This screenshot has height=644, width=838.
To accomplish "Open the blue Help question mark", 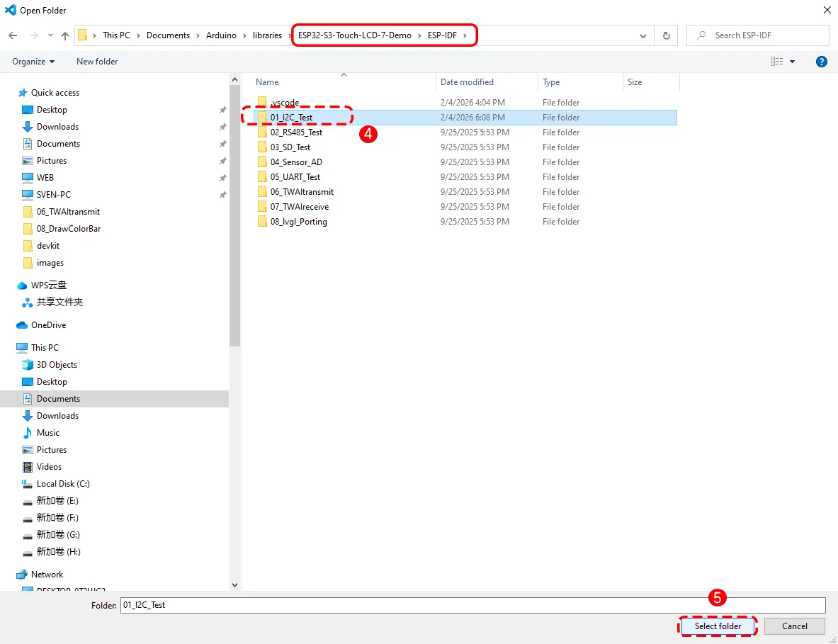I will (x=821, y=62).
